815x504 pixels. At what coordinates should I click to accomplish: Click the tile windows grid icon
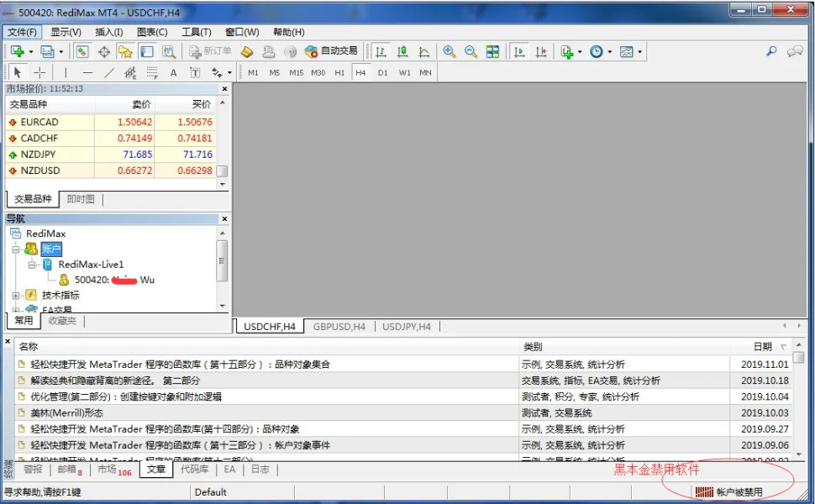[492, 51]
